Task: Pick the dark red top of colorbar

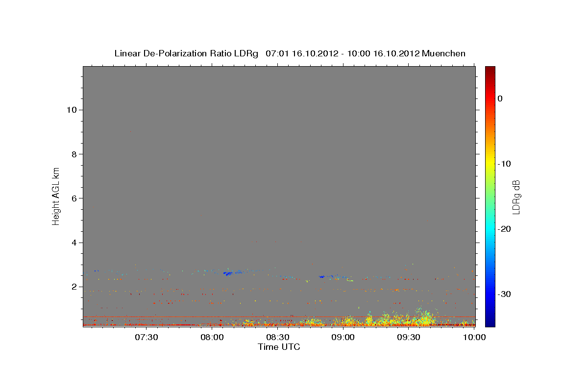Action: 490,70
